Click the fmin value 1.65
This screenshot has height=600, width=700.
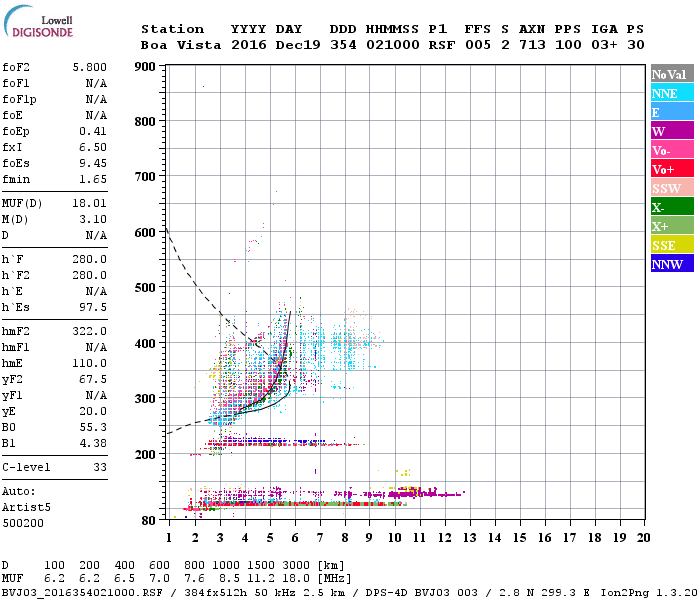coord(93,179)
